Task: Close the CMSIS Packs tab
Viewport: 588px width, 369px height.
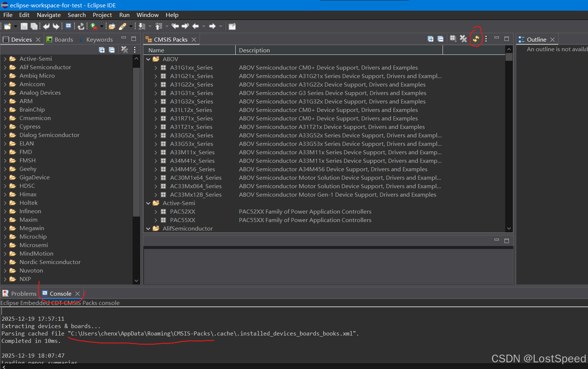Action: pyautogui.click(x=194, y=39)
